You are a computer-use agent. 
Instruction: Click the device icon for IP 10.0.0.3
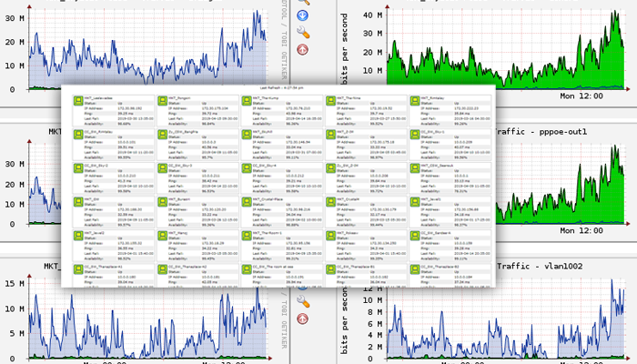(163, 135)
